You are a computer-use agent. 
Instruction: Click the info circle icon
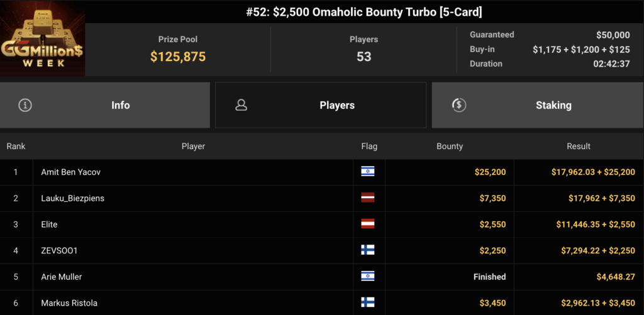(25, 106)
